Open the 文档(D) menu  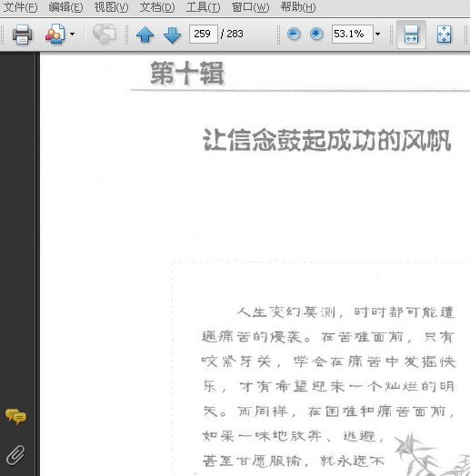(x=157, y=7)
